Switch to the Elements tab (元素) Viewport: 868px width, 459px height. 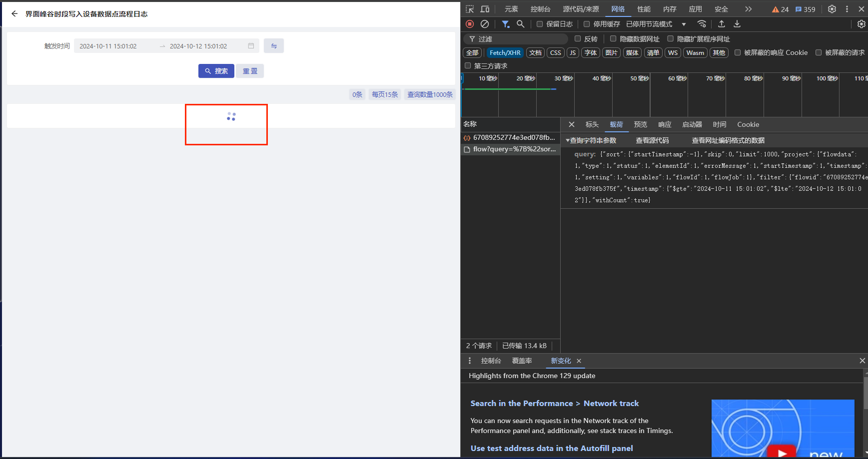pos(511,9)
